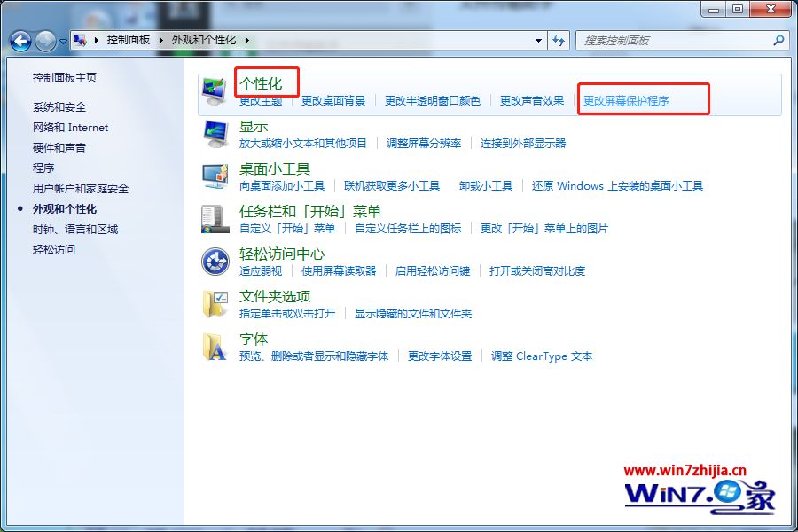Open the 个性化 heading link
Screen dimensions: 798x532
click(x=261, y=83)
